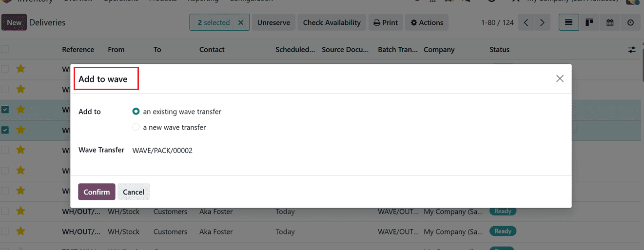This screenshot has width=644, height=250.
Task: Click the Unreserve action
Action: (x=273, y=22)
